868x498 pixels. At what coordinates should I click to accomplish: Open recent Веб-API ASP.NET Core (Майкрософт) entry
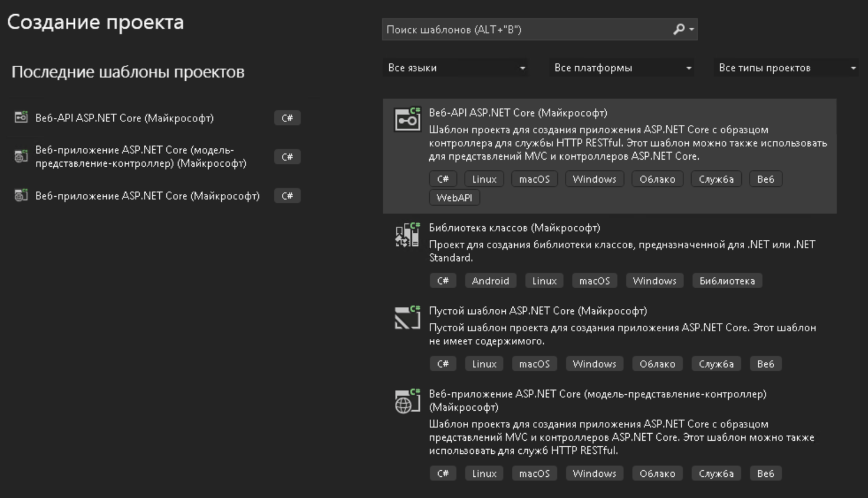coord(124,118)
